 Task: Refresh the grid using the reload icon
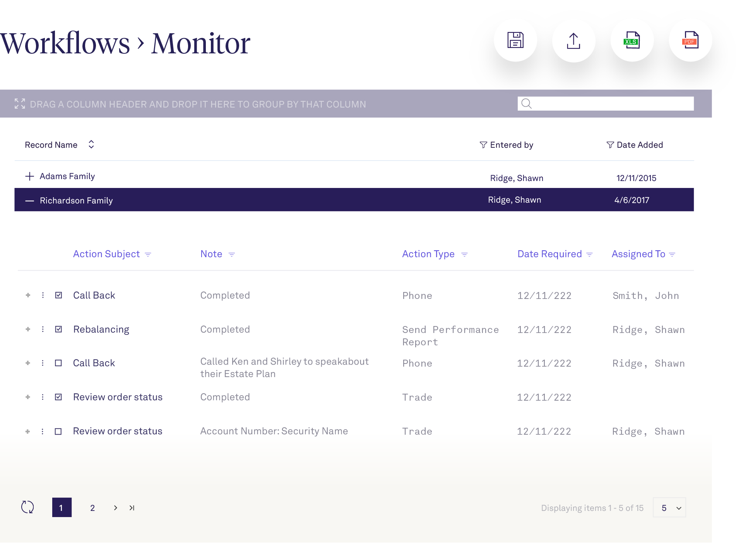tap(27, 507)
